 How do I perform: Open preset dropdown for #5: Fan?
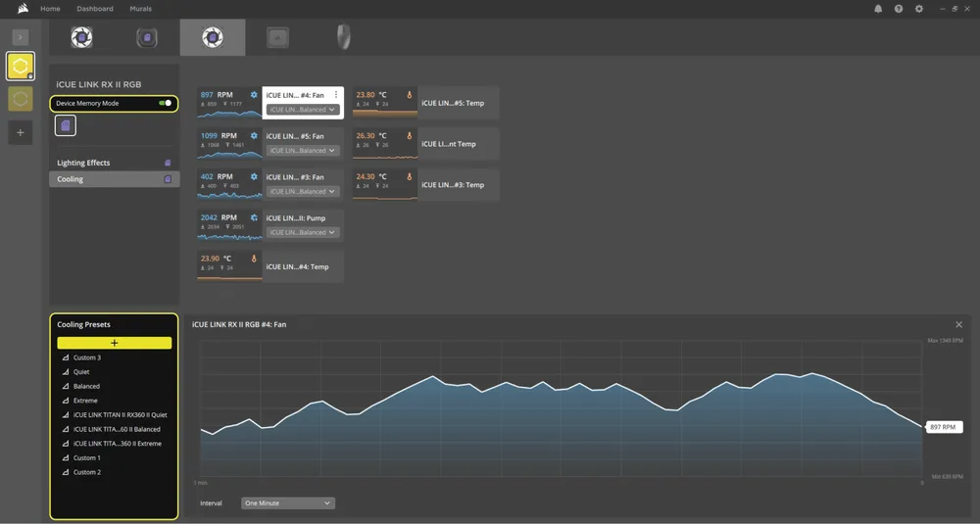pos(303,151)
